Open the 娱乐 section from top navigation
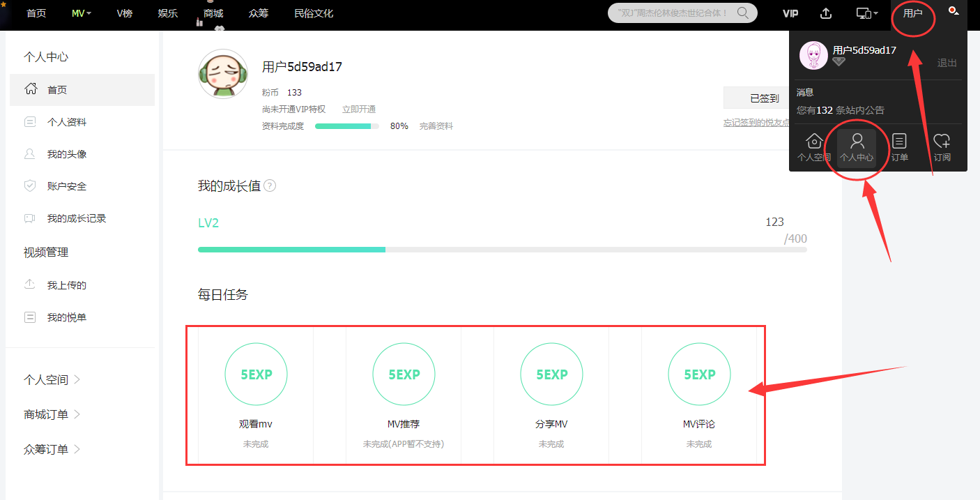 167,13
